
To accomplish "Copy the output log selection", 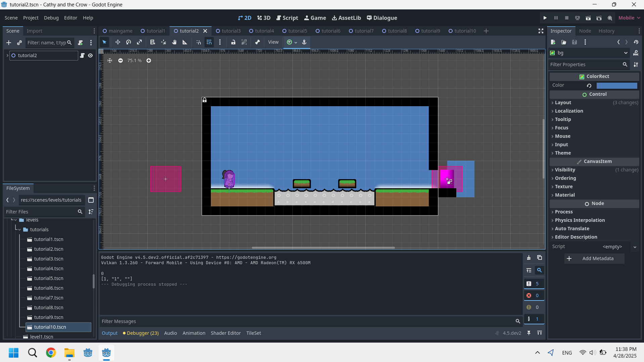I will 540,258.
